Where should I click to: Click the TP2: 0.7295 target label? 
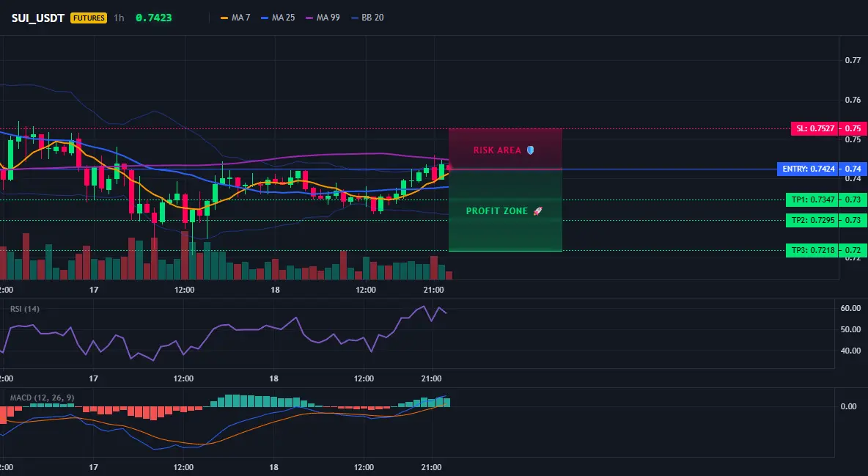pyautogui.click(x=812, y=220)
